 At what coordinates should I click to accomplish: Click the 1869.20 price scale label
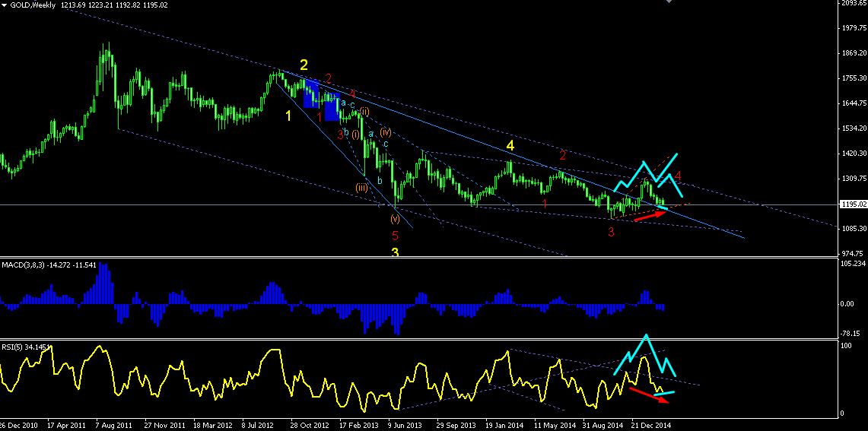click(x=853, y=53)
